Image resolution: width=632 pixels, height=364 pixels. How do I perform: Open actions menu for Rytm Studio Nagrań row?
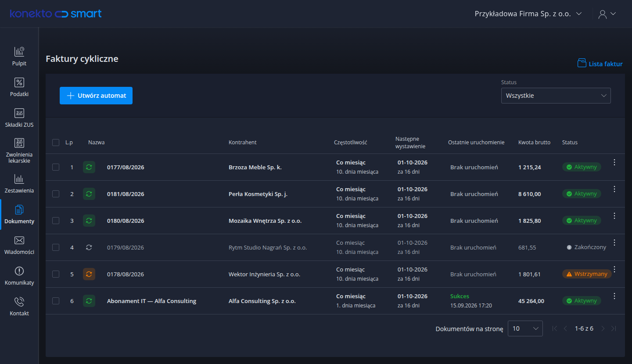[614, 243]
